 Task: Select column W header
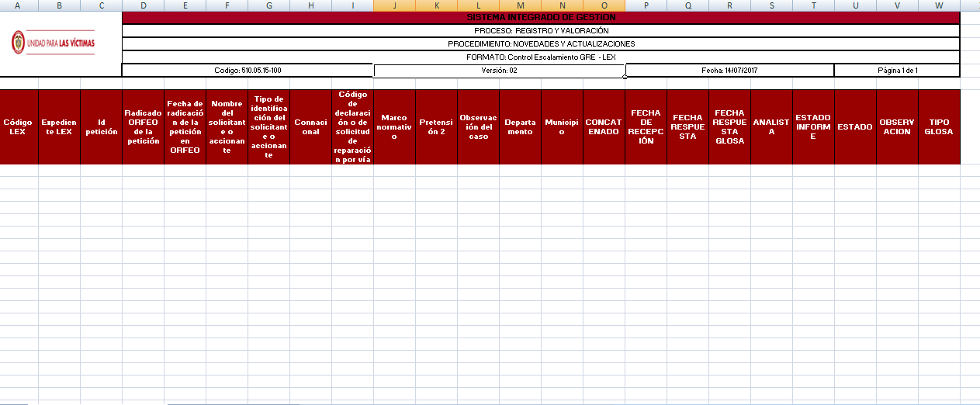click(939, 5)
